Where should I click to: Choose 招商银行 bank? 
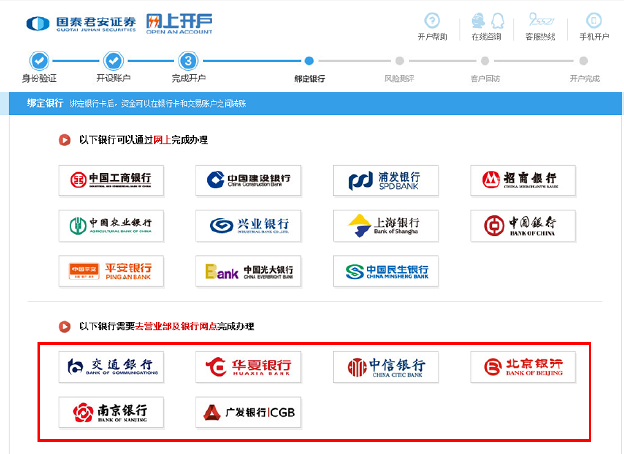pos(523,180)
